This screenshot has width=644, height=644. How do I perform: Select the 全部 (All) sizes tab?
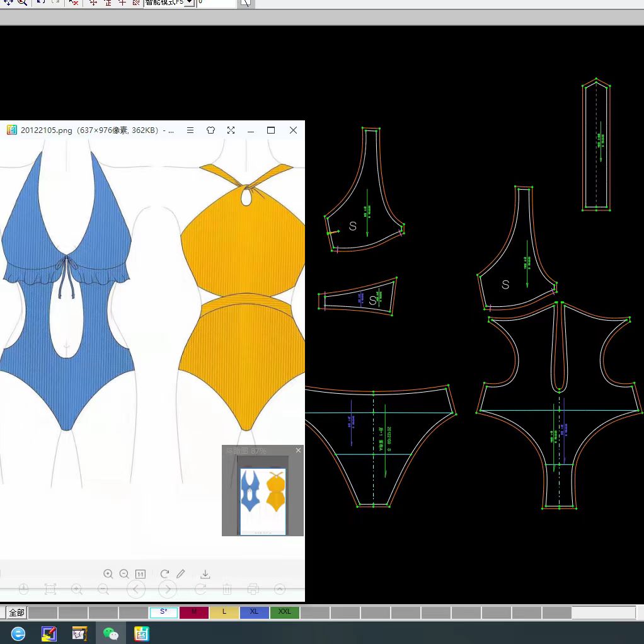coord(16,612)
